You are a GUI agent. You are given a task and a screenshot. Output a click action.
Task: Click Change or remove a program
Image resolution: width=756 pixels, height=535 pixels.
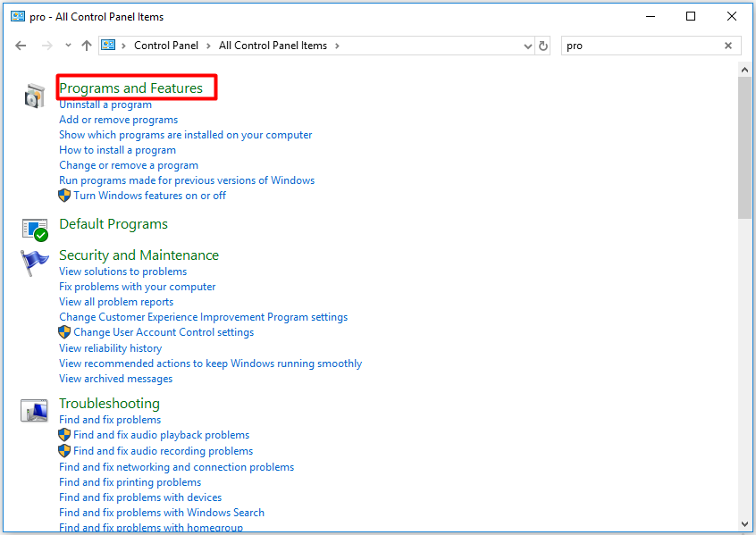(129, 165)
